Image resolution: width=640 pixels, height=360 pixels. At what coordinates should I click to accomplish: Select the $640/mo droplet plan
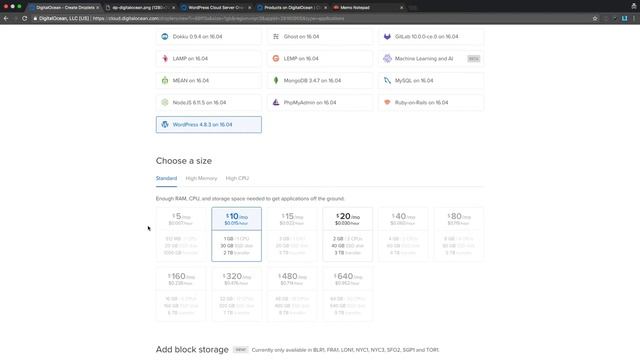pyautogui.click(x=347, y=294)
